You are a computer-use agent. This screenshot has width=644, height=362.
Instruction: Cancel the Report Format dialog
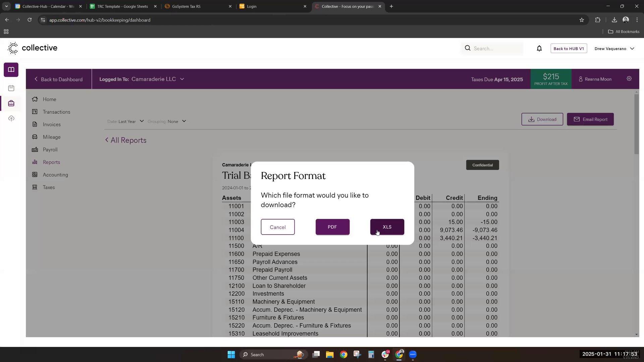[277, 227]
